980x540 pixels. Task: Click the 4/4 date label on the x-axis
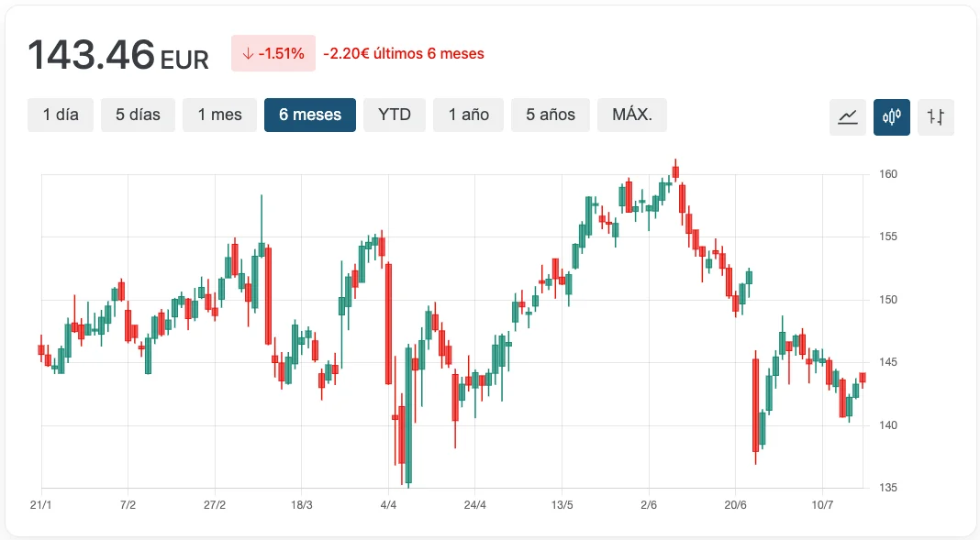point(388,505)
